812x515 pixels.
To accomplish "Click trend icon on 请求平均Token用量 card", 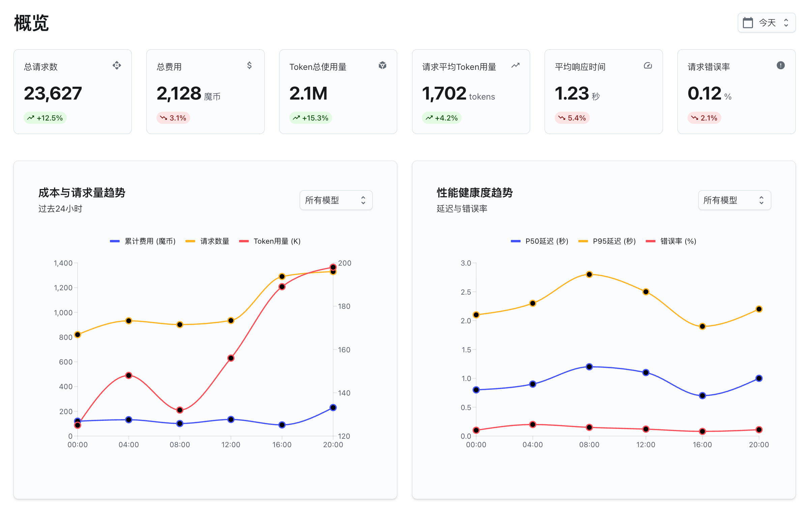I will pyautogui.click(x=515, y=65).
